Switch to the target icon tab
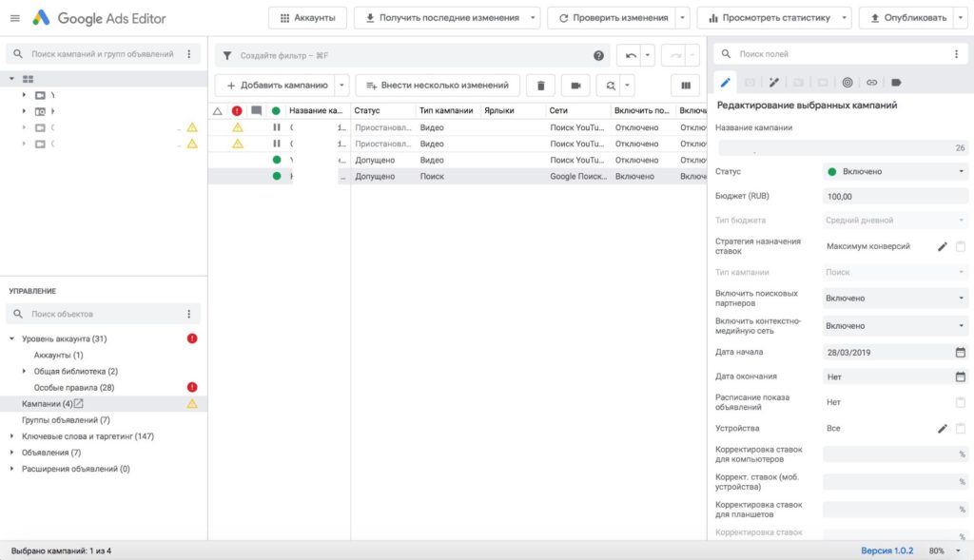The height and width of the screenshot is (560, 974). 847,83
